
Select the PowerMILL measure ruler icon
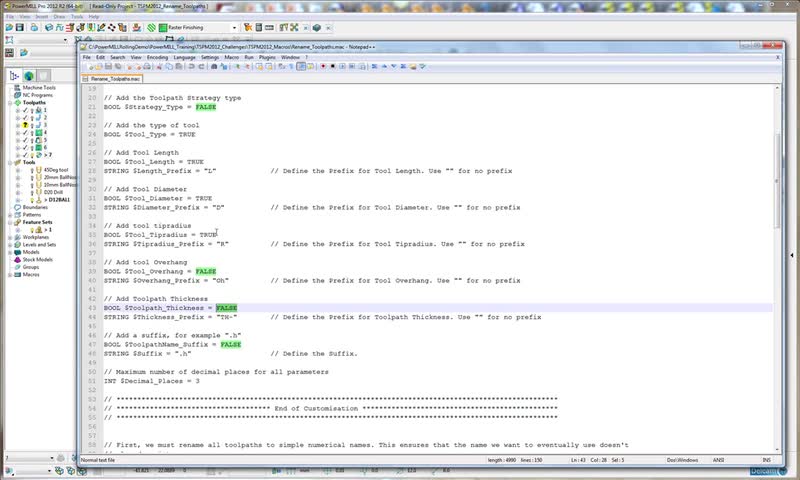pyautogui.click(x=269, y=28)
